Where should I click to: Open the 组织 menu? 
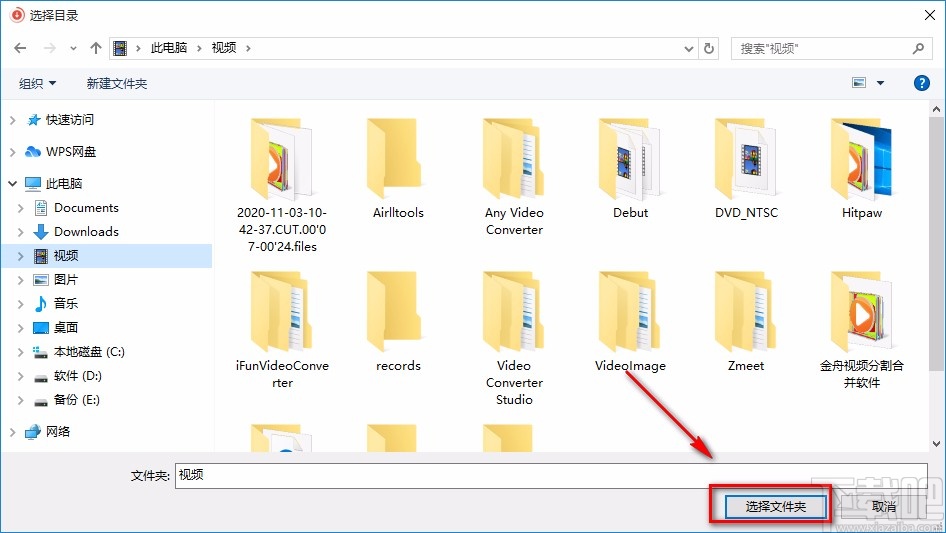[x=37, y=84]
